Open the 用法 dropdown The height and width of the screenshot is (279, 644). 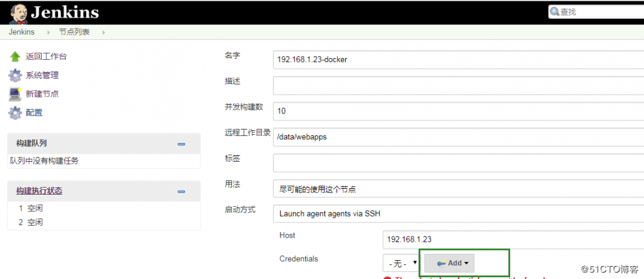pyautogui.click(x=459, y=189)
